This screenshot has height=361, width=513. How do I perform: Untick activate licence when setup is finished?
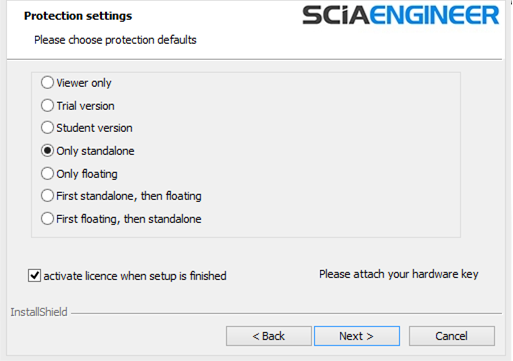click(34, 276)
